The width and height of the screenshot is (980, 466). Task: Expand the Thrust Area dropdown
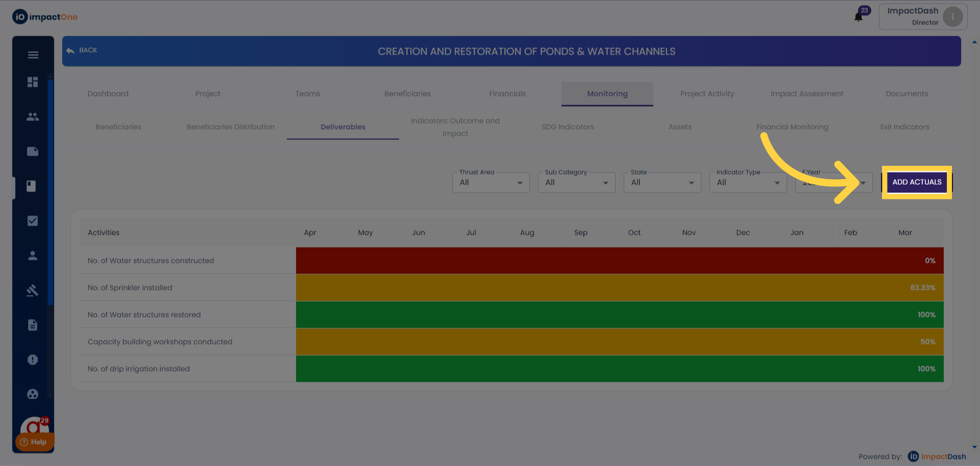coord(491,182)
